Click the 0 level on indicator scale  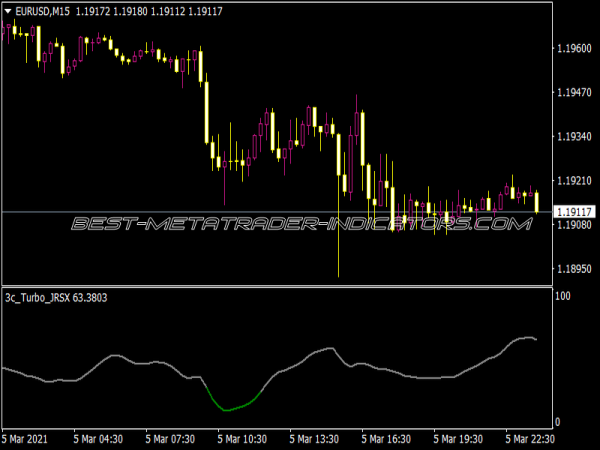pyautogui.click(x=558, y=422)
